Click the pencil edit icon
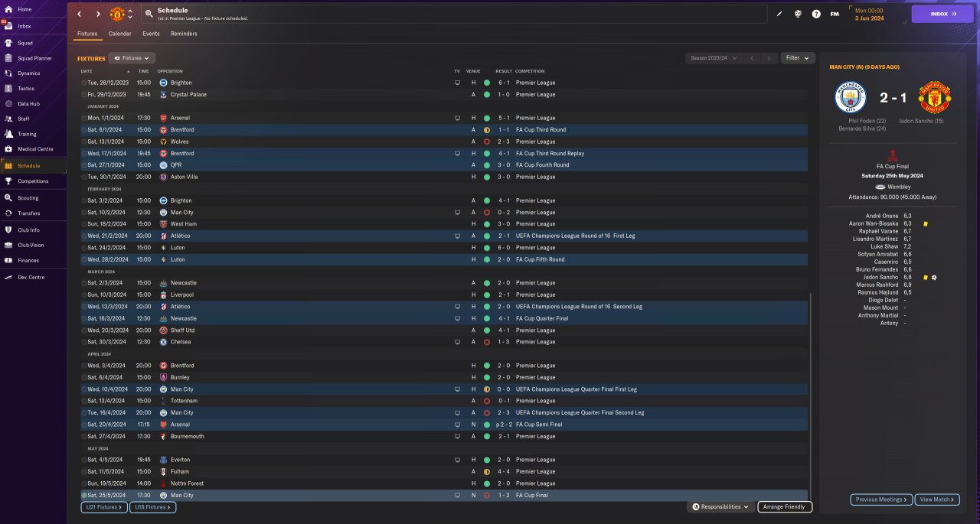This screenshot has width=980, height=524. [x=779, y=14]
